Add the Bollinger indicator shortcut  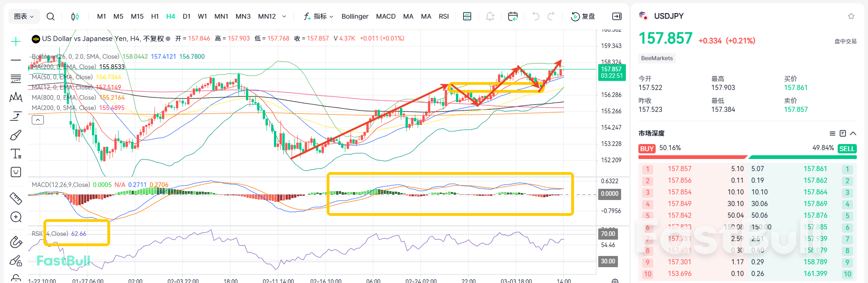355,17
